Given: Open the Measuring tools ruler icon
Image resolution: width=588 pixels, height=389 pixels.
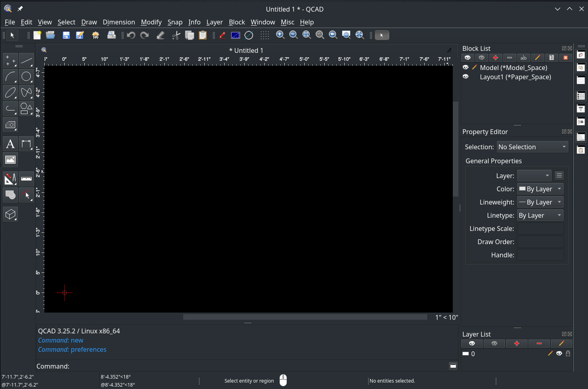Looking at the screenshot, I should point(26,179).
